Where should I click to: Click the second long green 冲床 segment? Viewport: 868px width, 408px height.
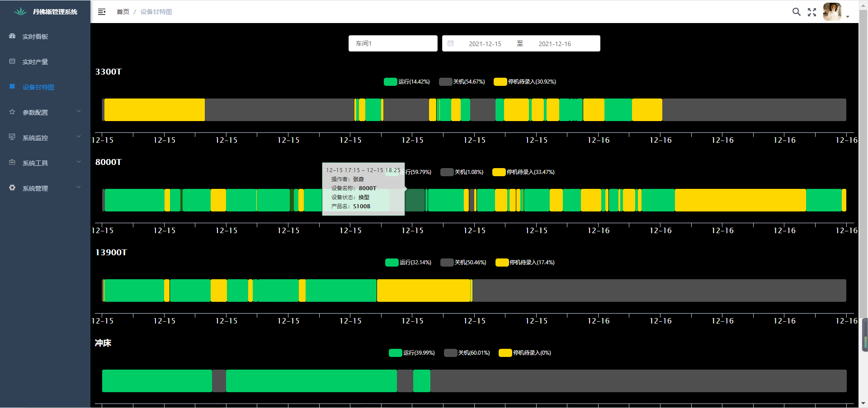point(311,381)
